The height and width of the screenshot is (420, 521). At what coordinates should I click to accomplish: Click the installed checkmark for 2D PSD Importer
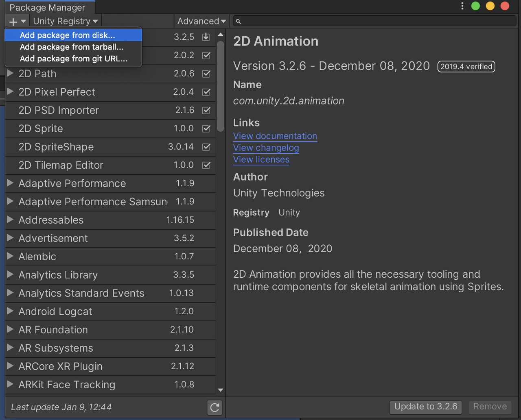point(206,110)
